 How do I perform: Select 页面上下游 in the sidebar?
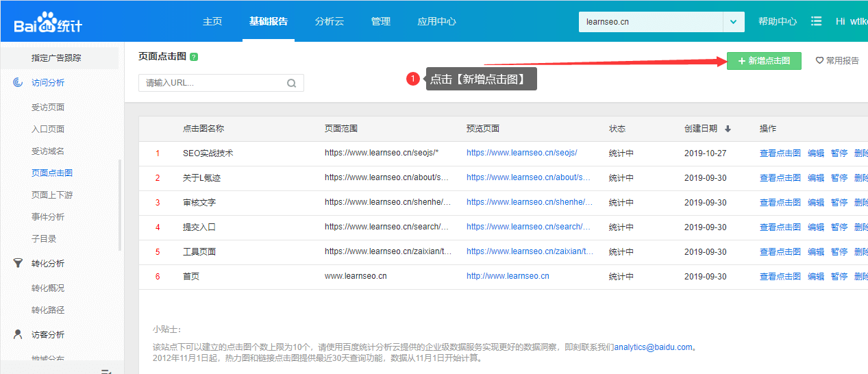click(x=52, y=195)
